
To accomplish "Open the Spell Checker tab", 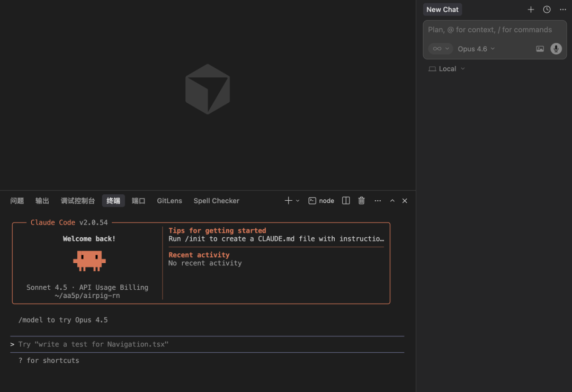I will [x=216, y=201].
